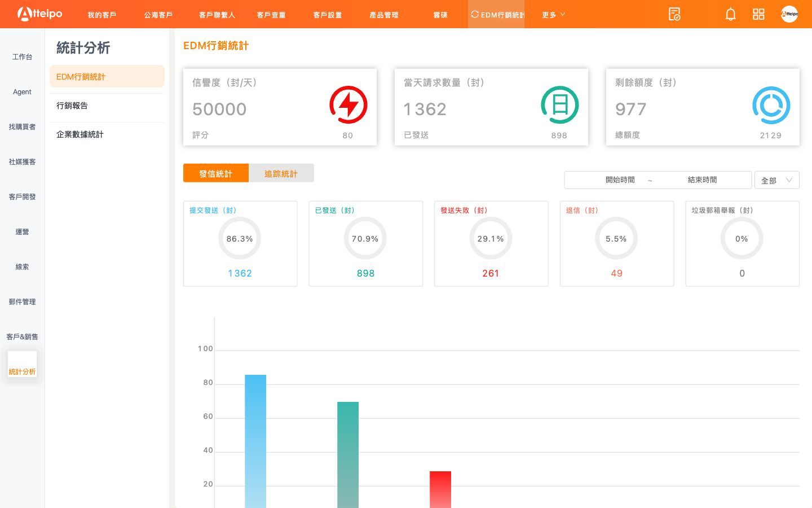Click the 開始時間 date field

[620, 179]
